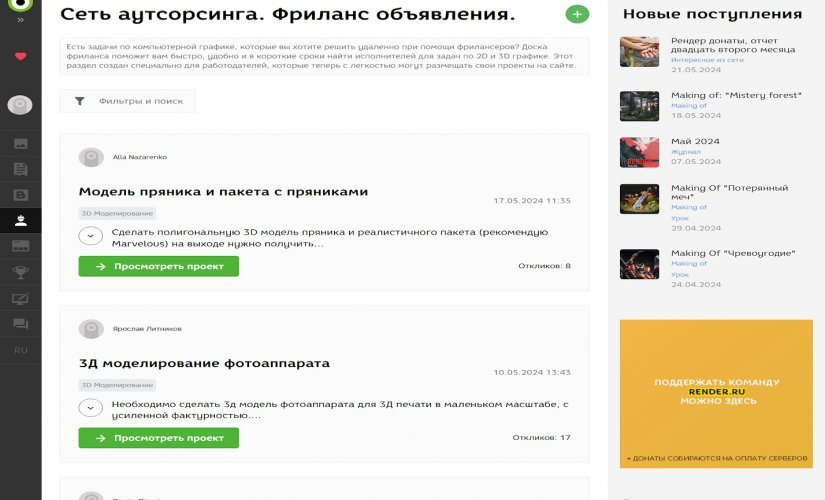Click Новые поступления heading
Image resolution: width=825 pixels, height=500 pixels.
point(712,14)
